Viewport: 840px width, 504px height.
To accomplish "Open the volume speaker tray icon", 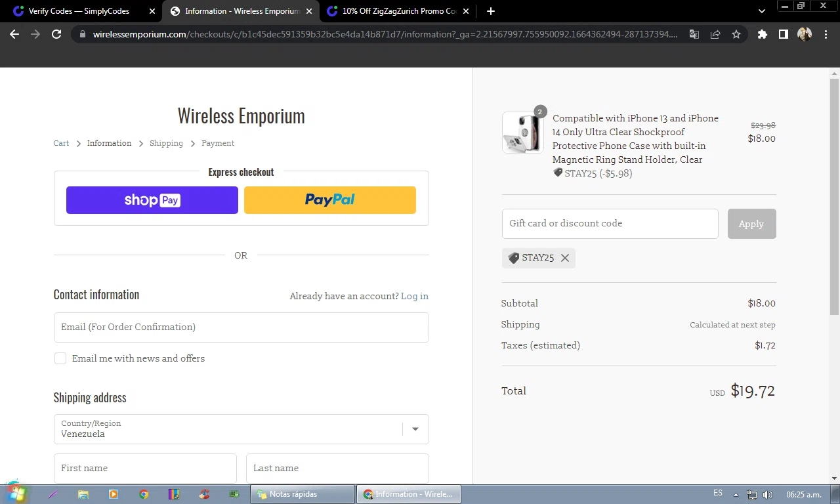I will (x=768, y=495).
